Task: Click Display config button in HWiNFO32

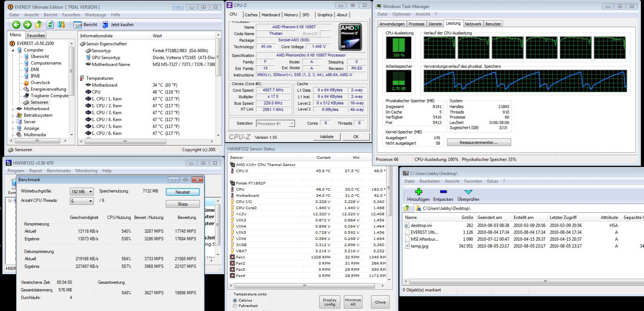Action: pos(330,302)
